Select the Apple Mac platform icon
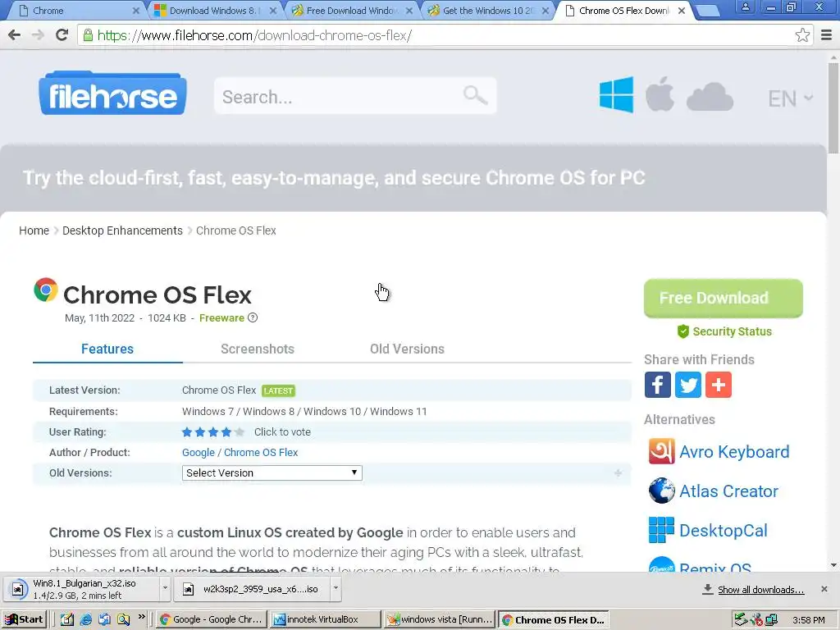This screenshot has height=630, width=840. (x=660, y=94)
